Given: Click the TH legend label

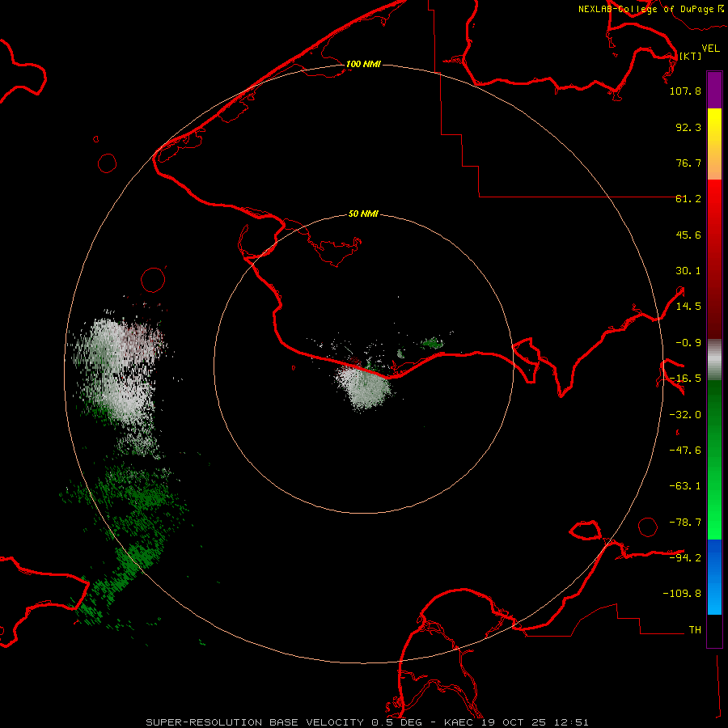Looking at the screenshot, I should [x=695, y=629].
